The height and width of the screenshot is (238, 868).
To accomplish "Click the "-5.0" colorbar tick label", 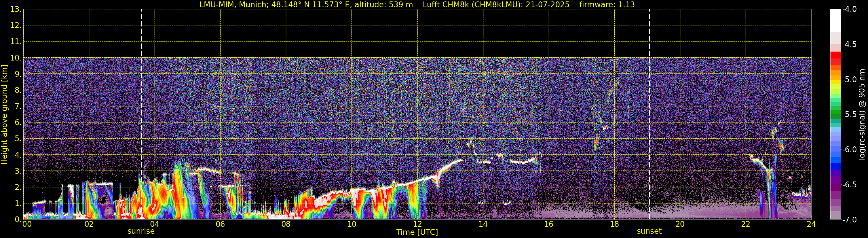I will tap(850, 80).
